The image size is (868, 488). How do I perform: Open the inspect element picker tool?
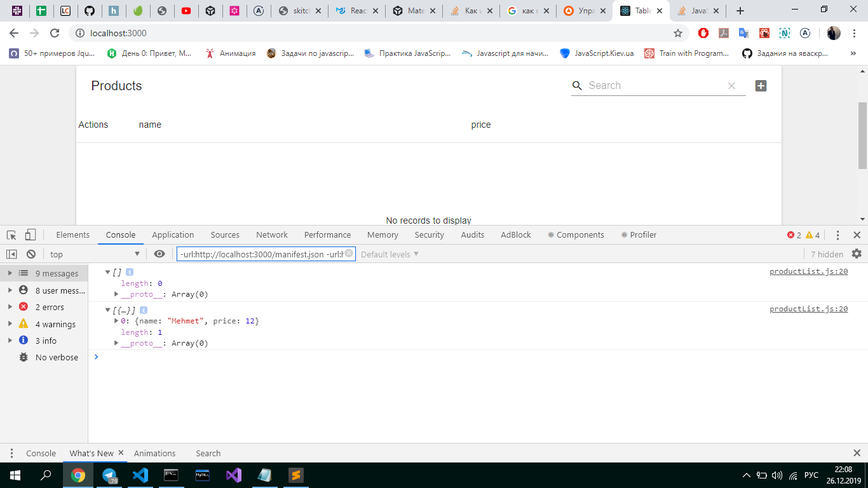tap(11, 235)
